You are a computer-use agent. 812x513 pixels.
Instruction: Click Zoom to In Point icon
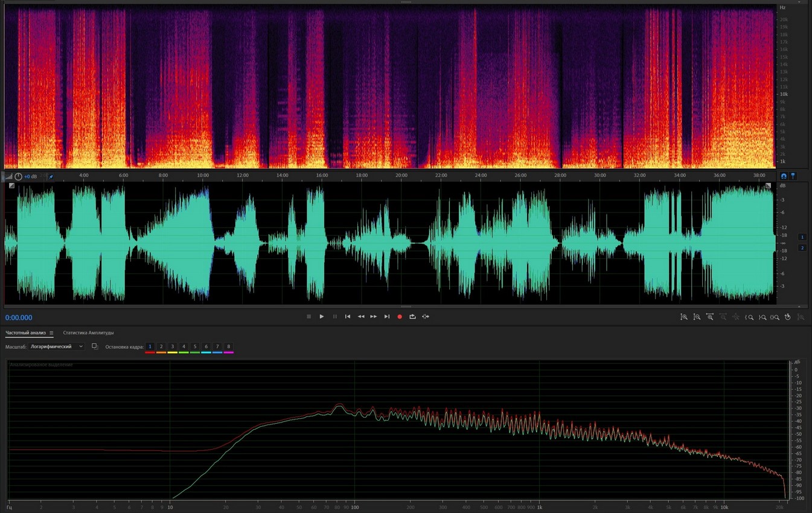749,317
